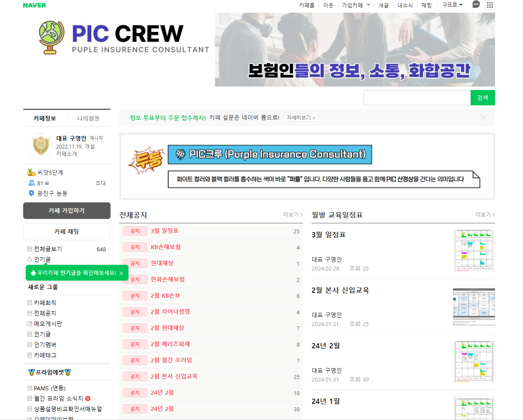Open notice post 2월 본사 신입교육
This screenshot has height=420, width=523.
174,376
